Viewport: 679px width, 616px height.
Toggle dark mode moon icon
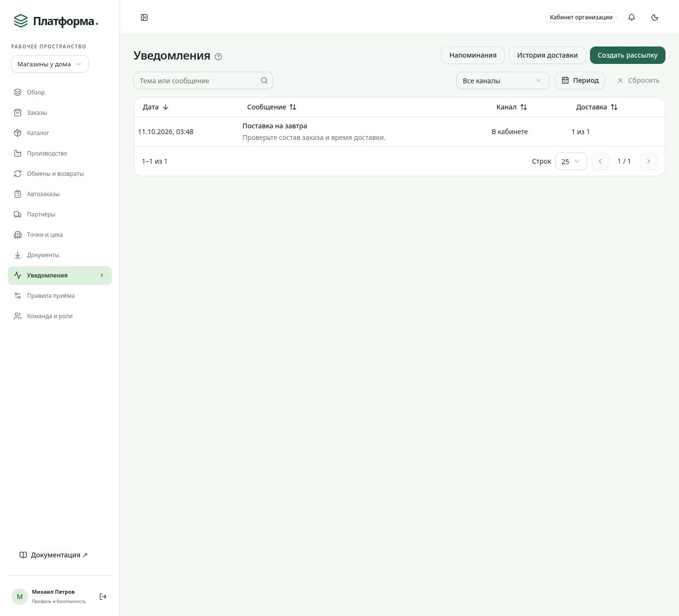pyautogui.click(x=655, y=17)
